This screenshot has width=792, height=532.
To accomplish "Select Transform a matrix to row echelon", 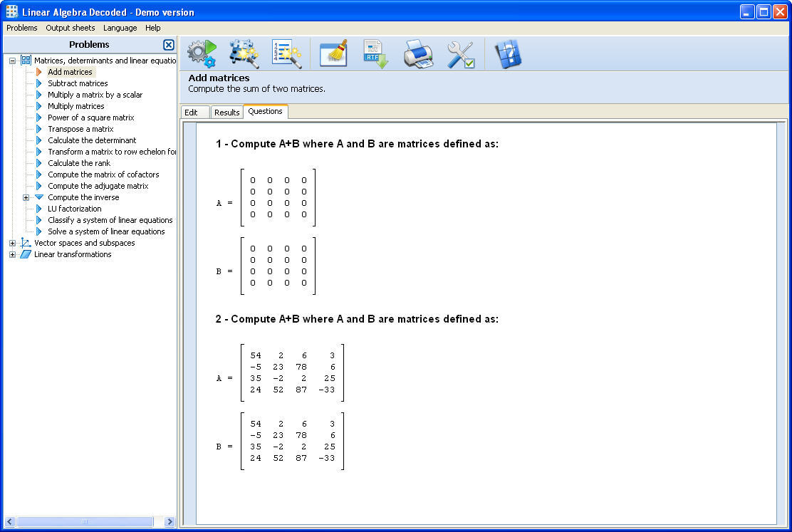I will pyautogui.click(x=112, y=152).
